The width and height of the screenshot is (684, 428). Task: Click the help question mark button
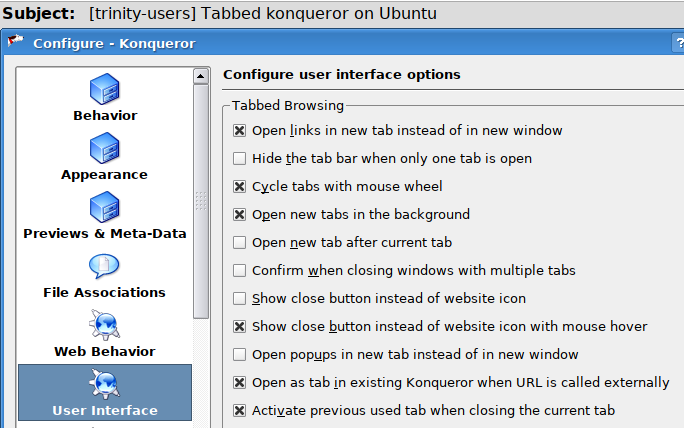(x=678, y=43)
